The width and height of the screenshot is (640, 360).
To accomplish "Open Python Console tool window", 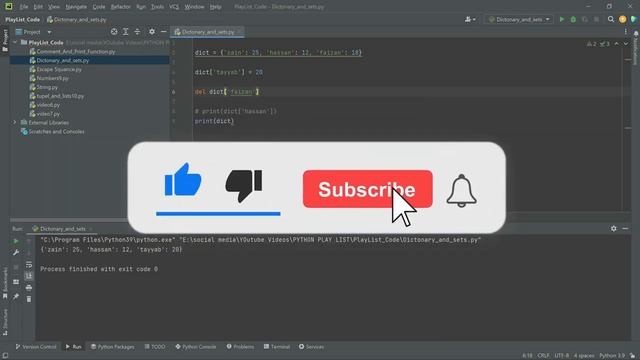I will click(196, 347).
